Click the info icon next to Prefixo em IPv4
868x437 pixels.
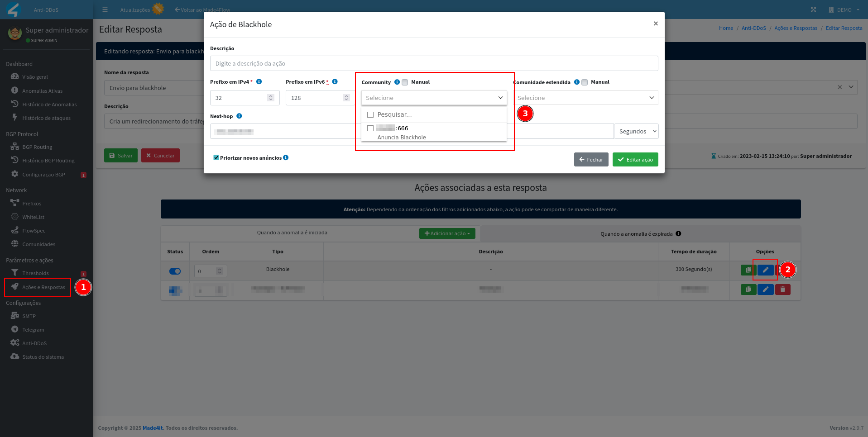click(259, 82)
